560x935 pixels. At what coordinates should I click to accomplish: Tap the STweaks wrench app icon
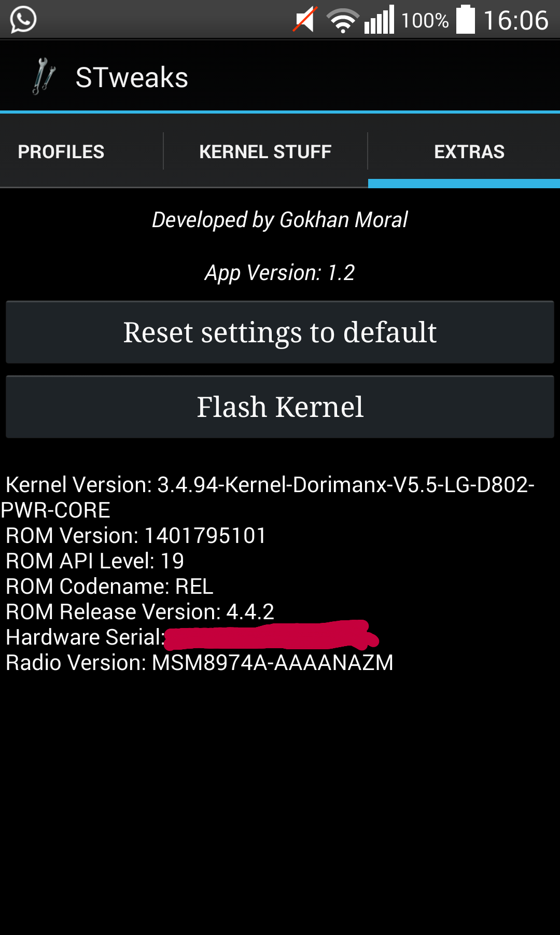(x=44, y=76)
